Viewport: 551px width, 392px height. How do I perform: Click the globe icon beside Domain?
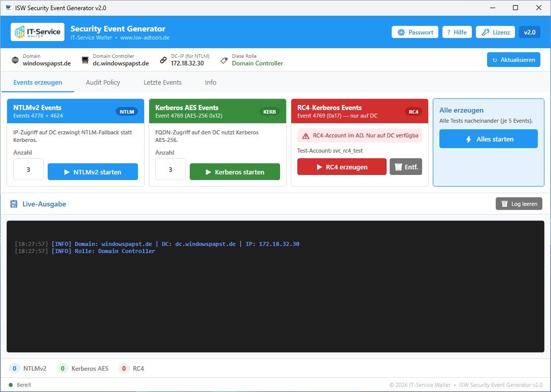[15, 60]
